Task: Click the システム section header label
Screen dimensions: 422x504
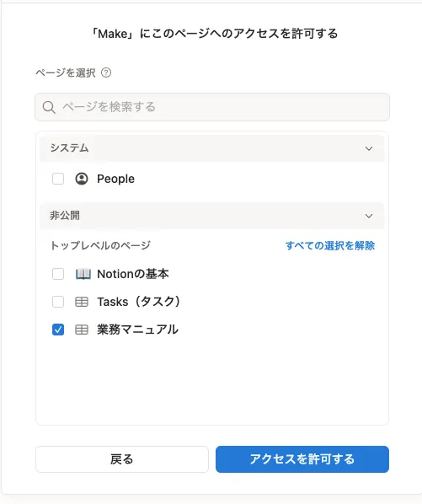Action: (x=69, y=147)
